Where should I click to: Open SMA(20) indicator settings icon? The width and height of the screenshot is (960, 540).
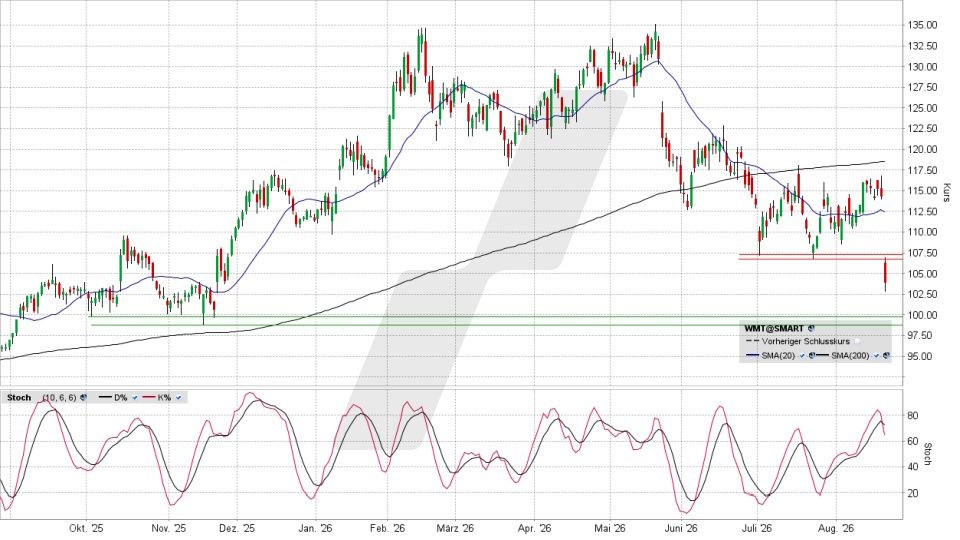point(812,356)
